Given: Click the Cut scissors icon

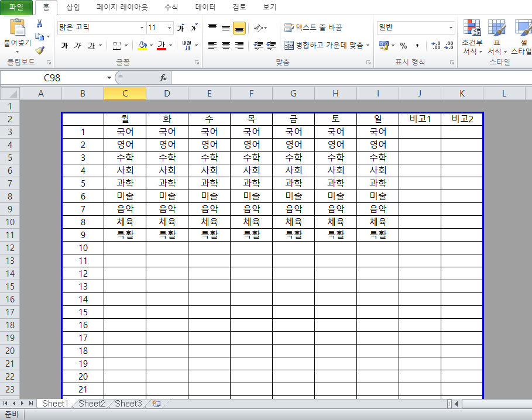Looking at the screenshot, I should 40,23.
